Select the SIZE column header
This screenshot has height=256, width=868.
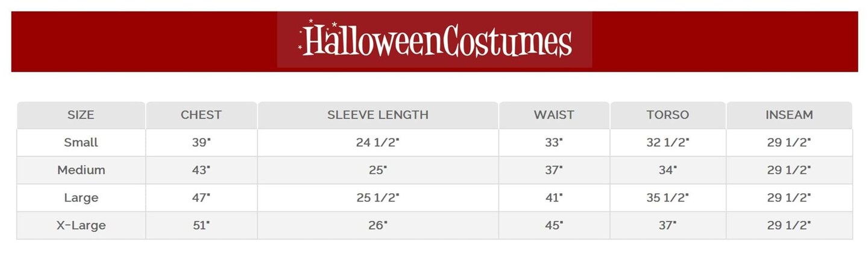coord(81,115)
